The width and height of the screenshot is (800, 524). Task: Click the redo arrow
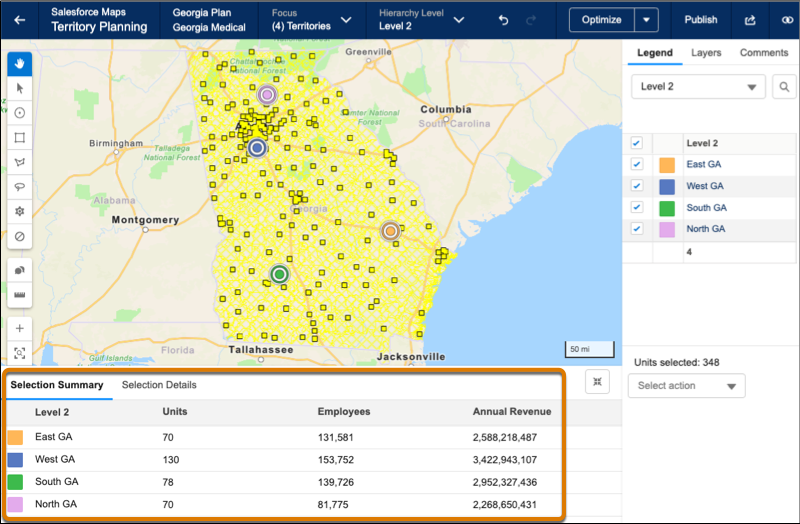pyautogui.click(x=531, y=20)
